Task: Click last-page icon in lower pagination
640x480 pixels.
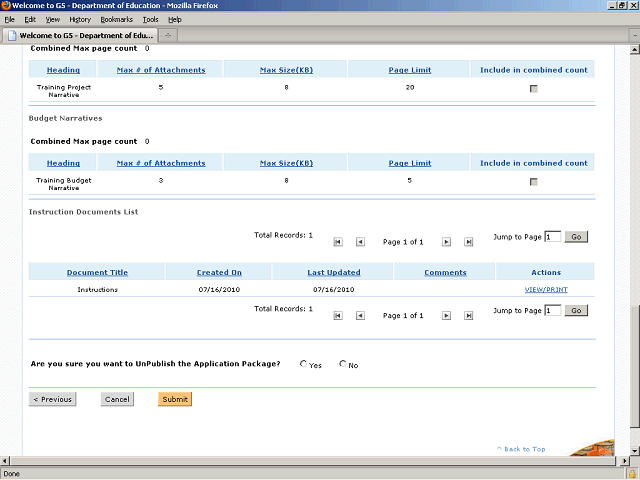Action: (468, 315)
